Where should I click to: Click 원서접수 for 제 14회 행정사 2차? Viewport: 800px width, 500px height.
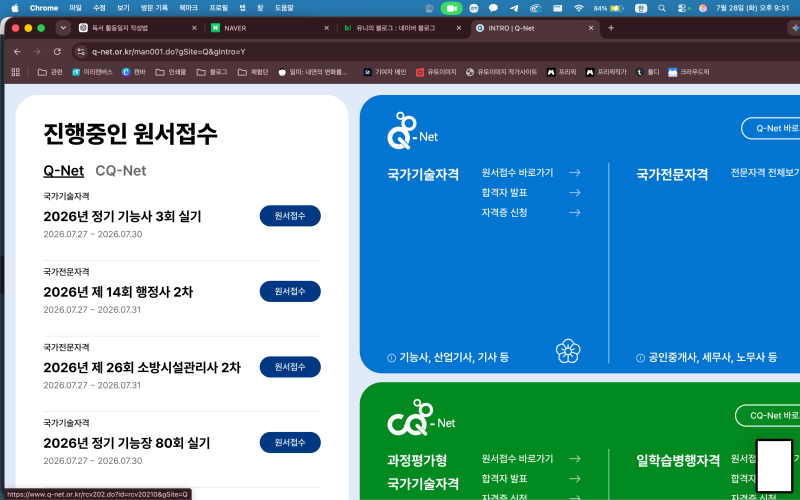click(290, 291)
